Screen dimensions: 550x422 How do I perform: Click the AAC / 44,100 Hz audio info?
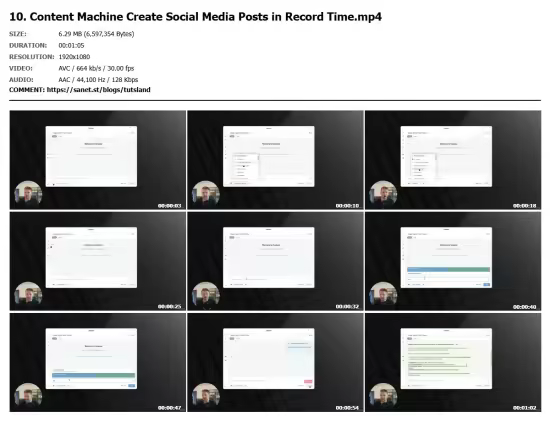coord(98,80)
